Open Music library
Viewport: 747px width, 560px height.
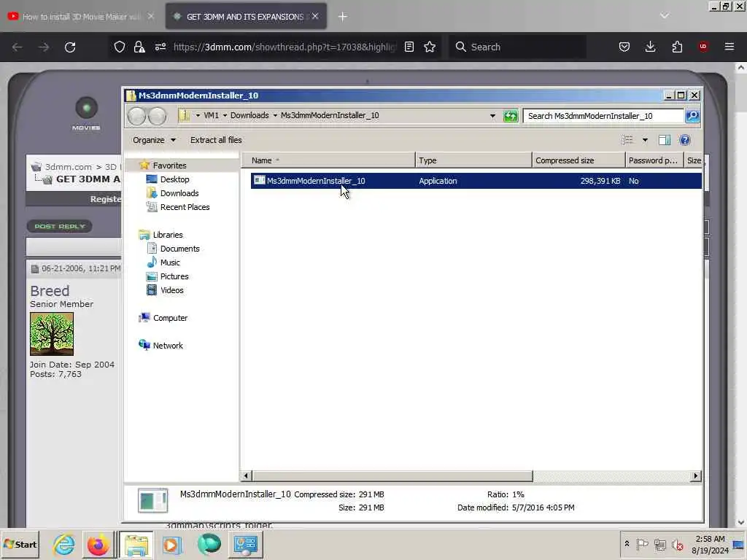(x=170, y=262)
